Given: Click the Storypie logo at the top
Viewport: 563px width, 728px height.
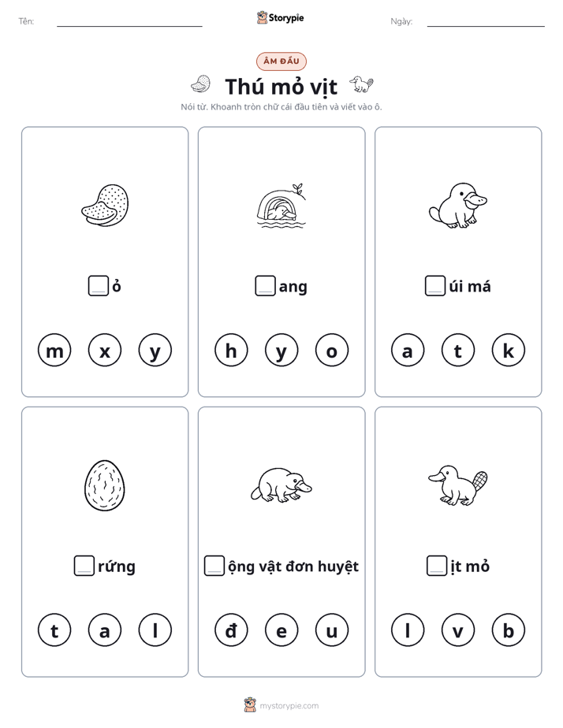Looking at the screenshot, I should (281, 17).
